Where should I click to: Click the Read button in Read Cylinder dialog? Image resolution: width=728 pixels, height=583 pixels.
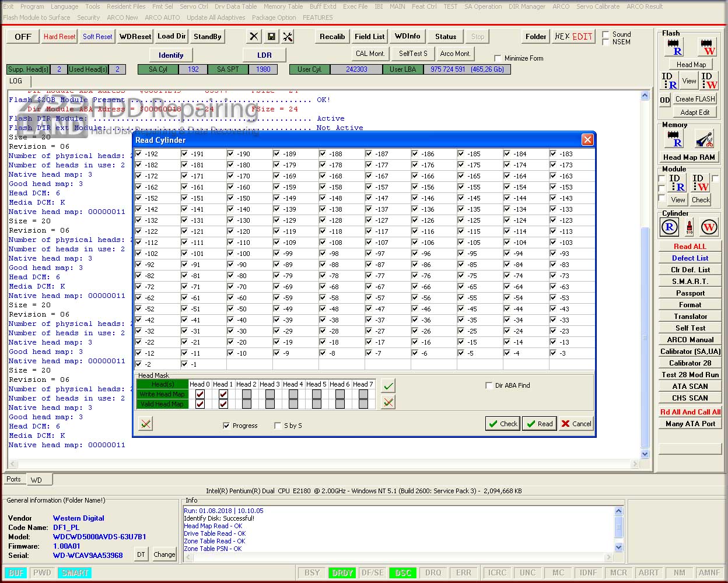(x=538, y=424)
